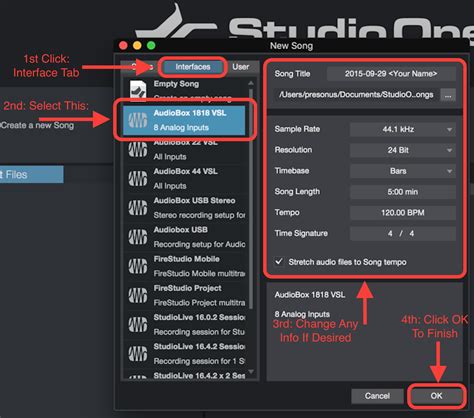Switch to the User tab
Image resolution: width=474 pixels, height=418 pixels.
241,67
